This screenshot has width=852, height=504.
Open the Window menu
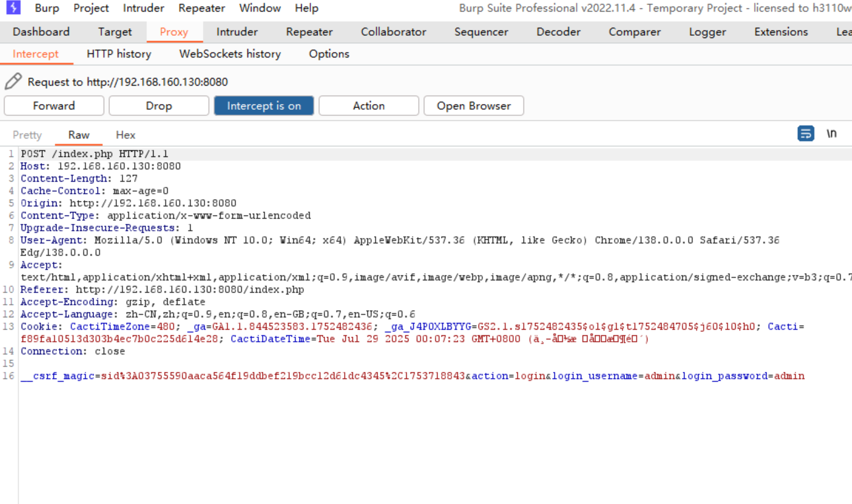[260, 8]
